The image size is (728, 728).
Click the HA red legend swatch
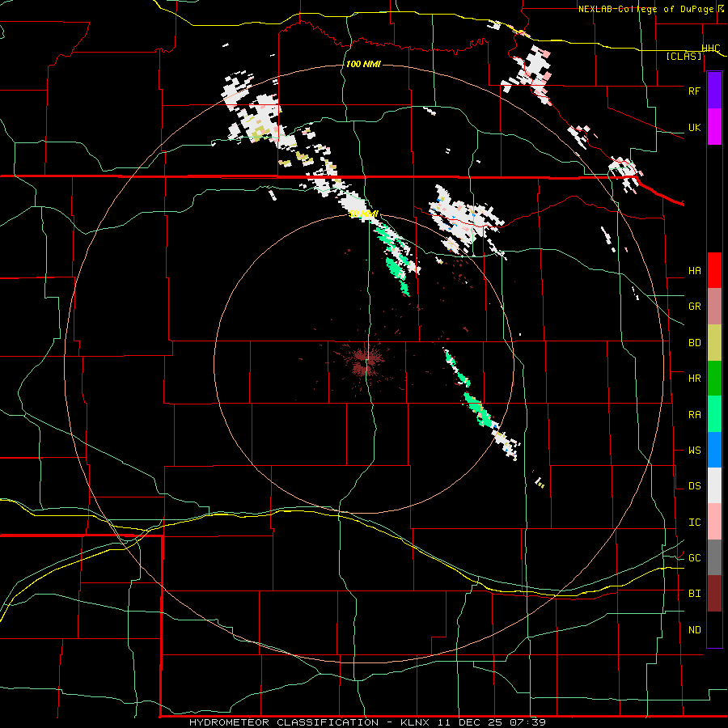click(714, 270)
